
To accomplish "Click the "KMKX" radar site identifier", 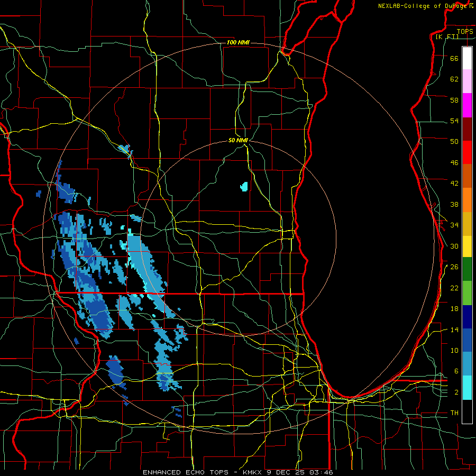I will (254, 472).
